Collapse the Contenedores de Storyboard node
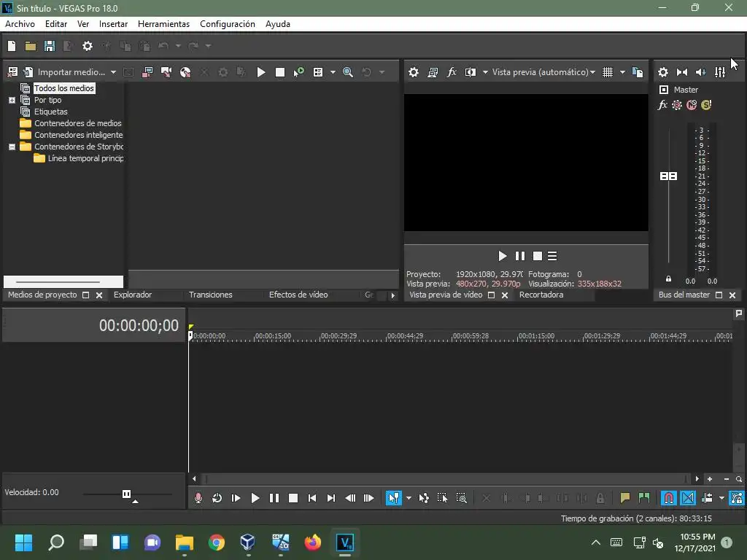 12,147
